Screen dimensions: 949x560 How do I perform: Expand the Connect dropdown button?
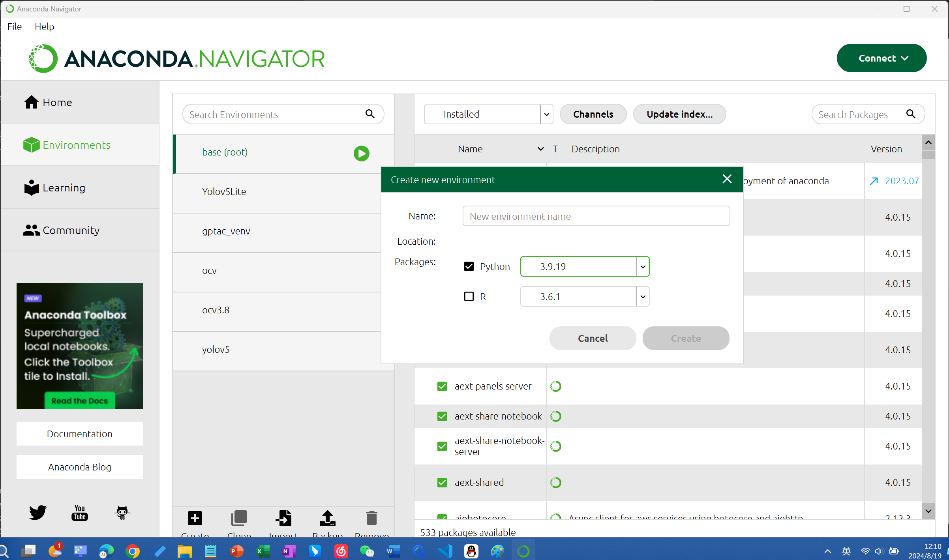click(x=881, y=58)
